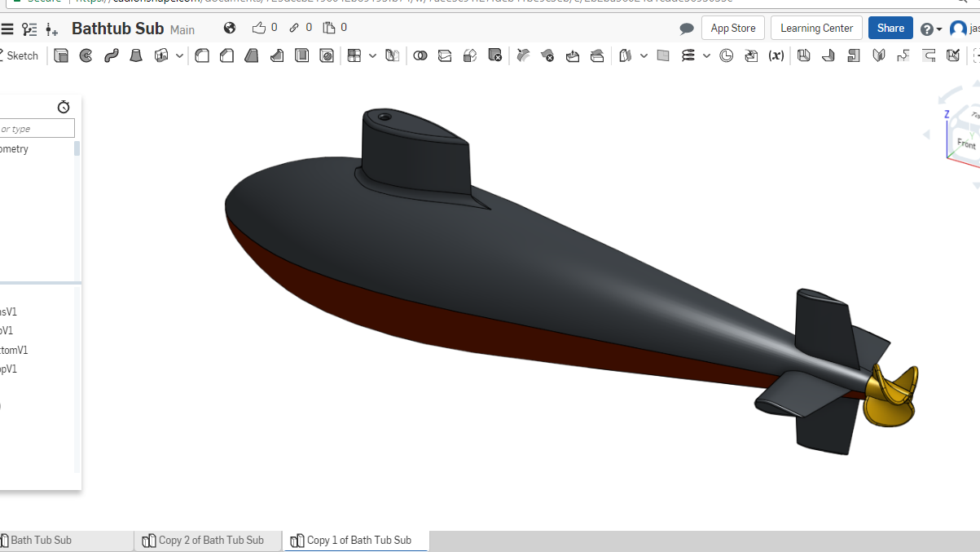Select the Plane tool
The width and height of the screenshot is (980, 552).
[x=663, y=56]
